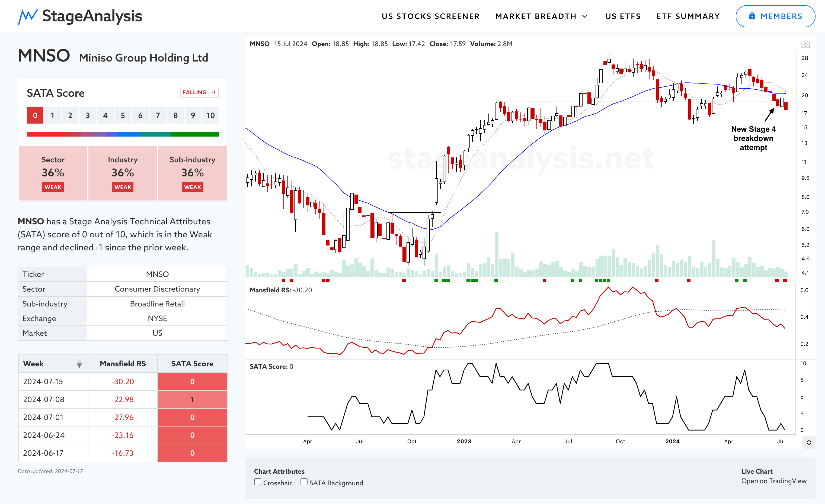Click SATA score cell showing 1
Screen dimensions: 825x504
click(x=193, y=399)
